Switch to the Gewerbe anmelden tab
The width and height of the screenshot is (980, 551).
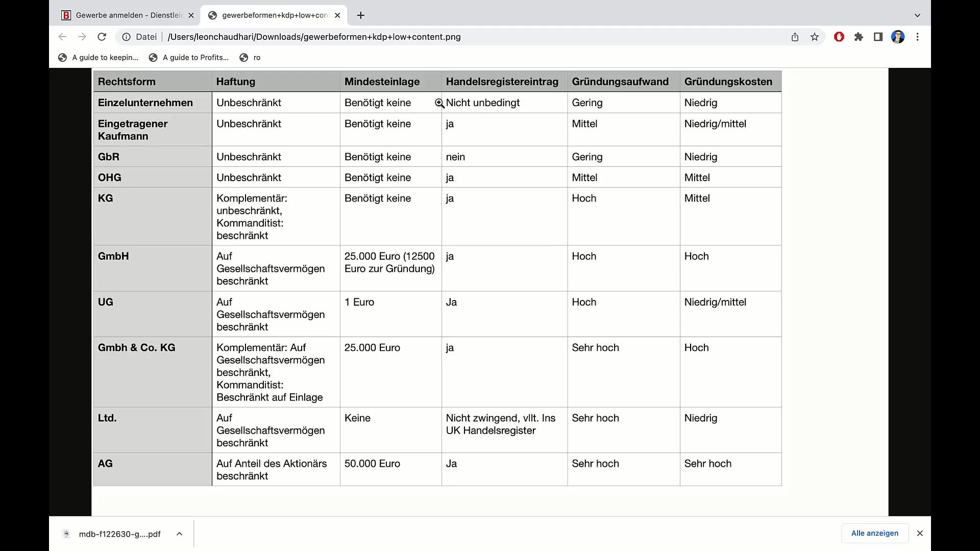[x=128, y=15]
